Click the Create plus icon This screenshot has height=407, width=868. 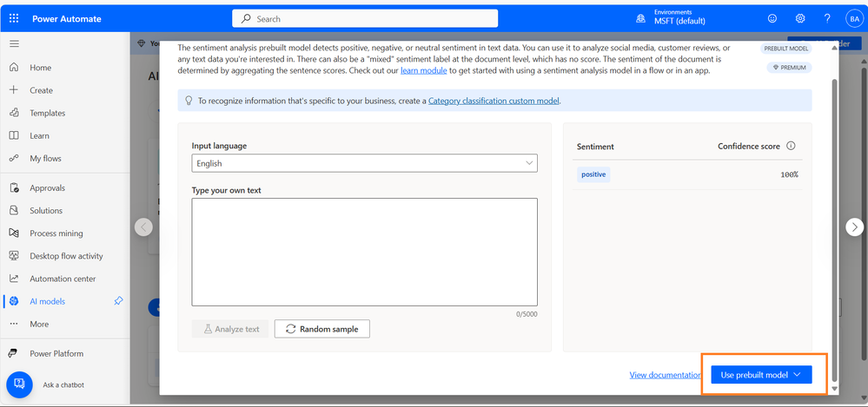click(x=15, y=90)
